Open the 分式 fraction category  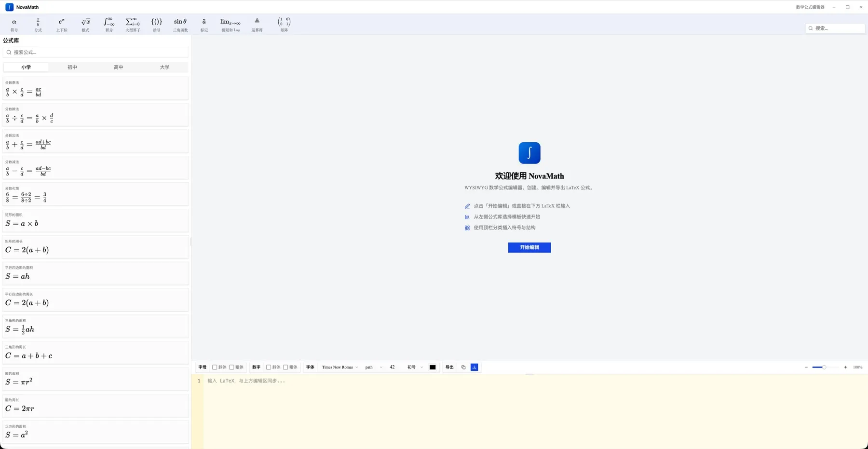pos(38,25)
